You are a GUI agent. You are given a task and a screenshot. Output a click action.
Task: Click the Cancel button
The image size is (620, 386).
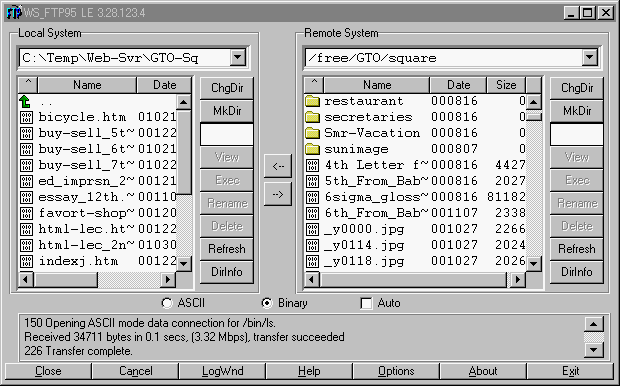(135, 371)
